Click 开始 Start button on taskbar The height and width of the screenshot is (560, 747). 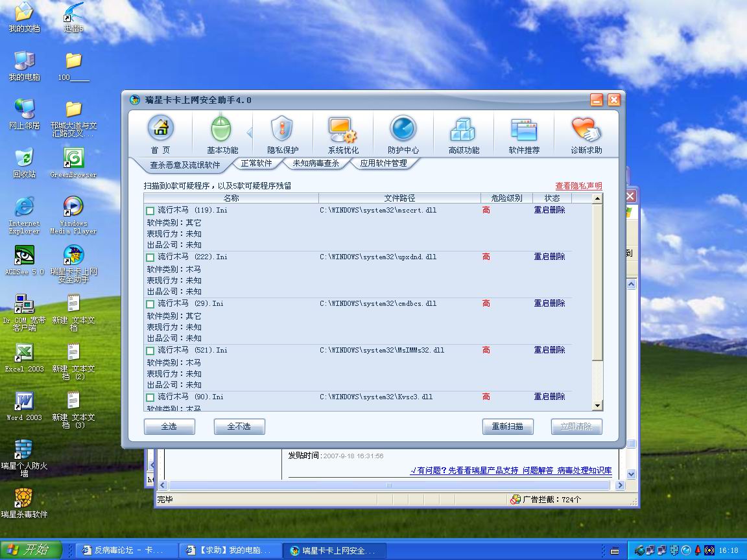(x=31, y=550)
